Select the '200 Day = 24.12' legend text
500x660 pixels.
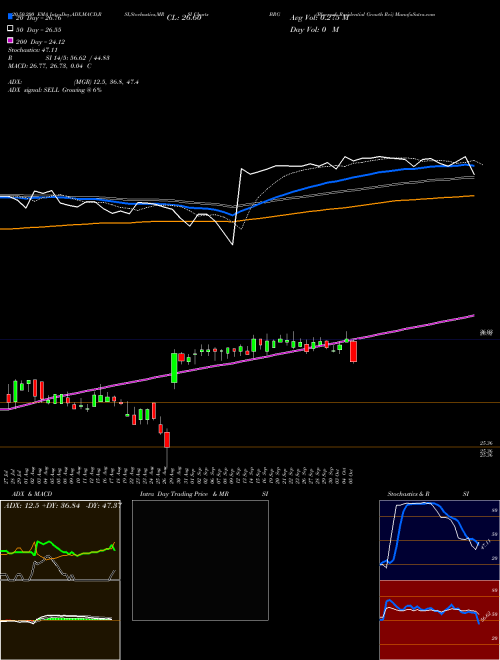(40, 42)
